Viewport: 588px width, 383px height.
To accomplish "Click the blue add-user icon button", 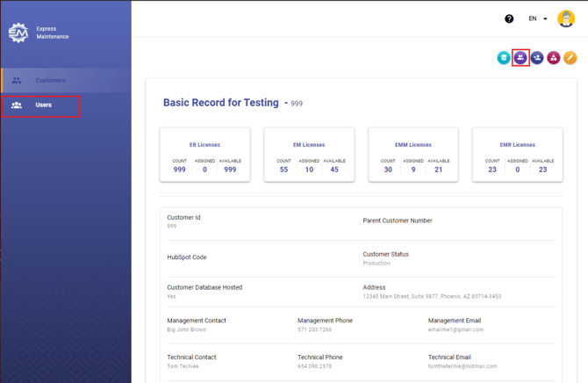I will click(x=537, y=58).
